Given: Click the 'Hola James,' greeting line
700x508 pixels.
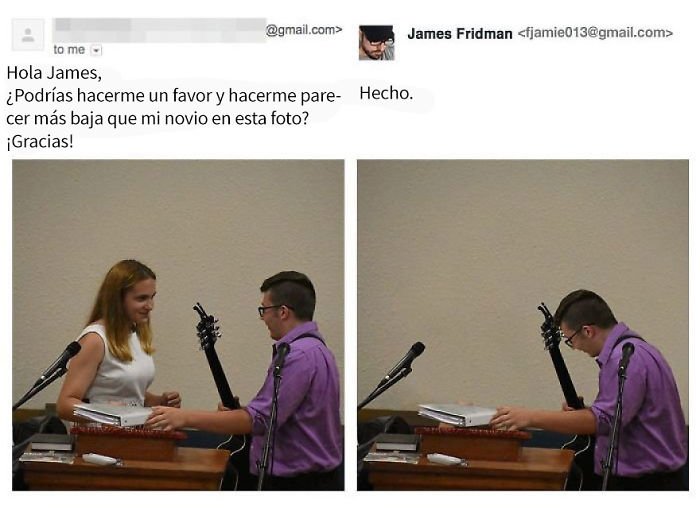Looking at the screenshot, I should click(54, 73).
